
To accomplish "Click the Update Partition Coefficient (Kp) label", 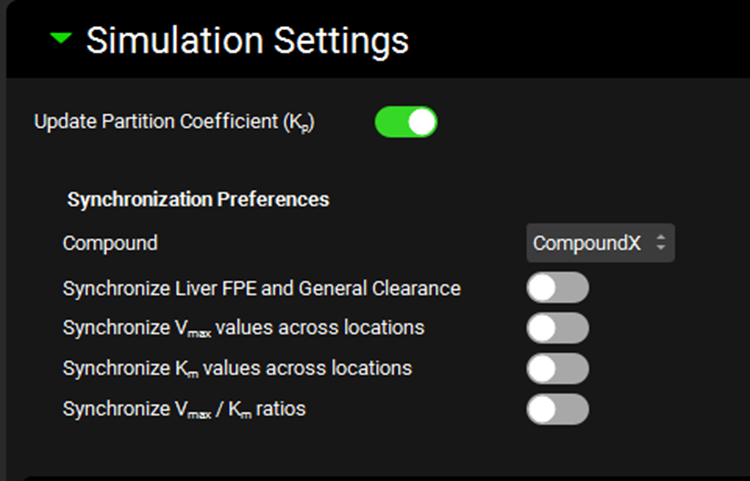I will click(174, 122).
